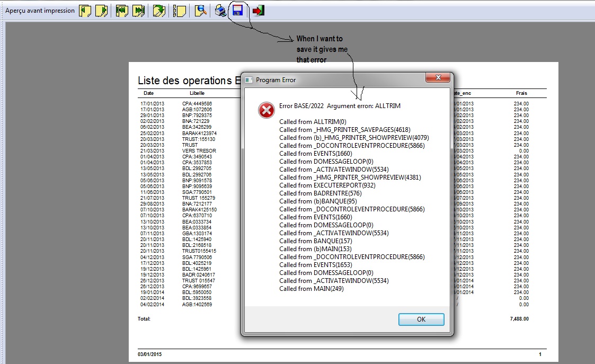
Task: Activate the magnifier zoom tool
Action: pyautogui.click(x=201, y=11)
